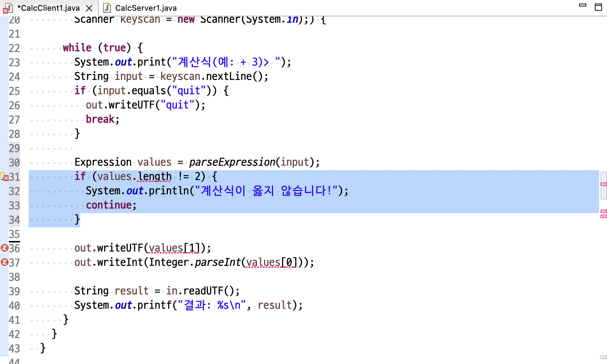Click line number 29 in the gutter
607x364 pixels.
tap(14, 148)
